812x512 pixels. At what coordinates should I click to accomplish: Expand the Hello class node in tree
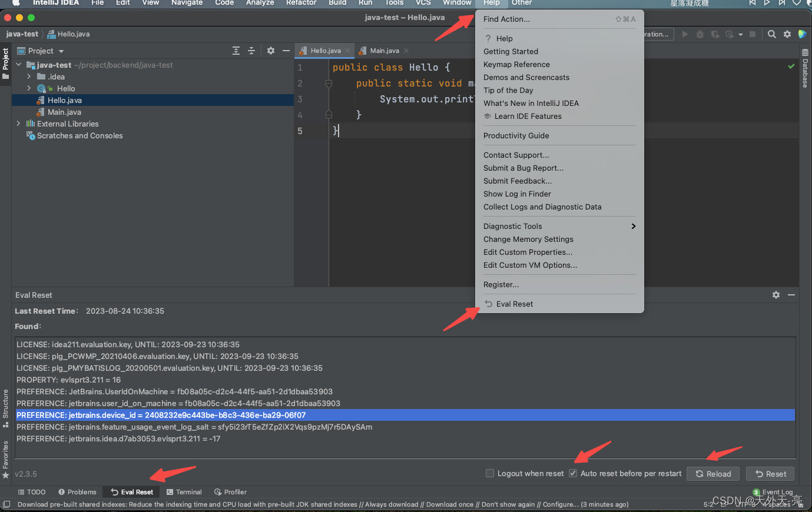click(x=29, y=88)
